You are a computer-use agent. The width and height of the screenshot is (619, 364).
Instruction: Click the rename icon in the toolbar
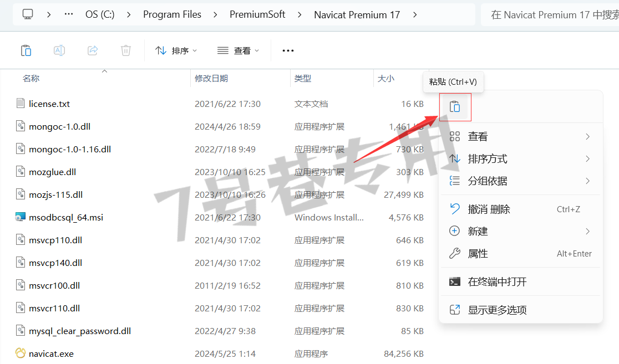(59, 50)
